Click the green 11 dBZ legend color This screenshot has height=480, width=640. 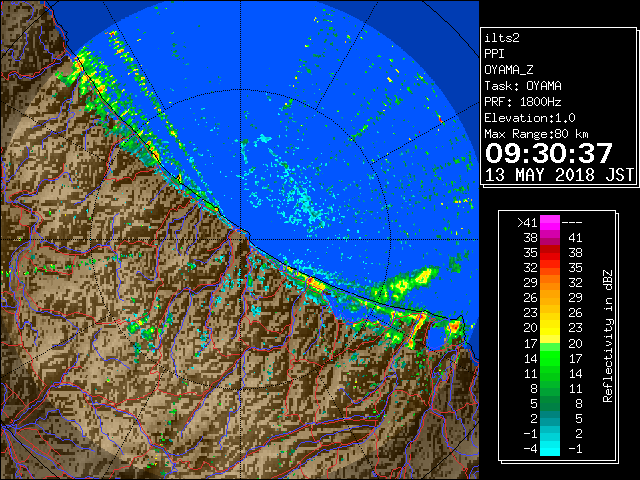click(x=550, y=373)
